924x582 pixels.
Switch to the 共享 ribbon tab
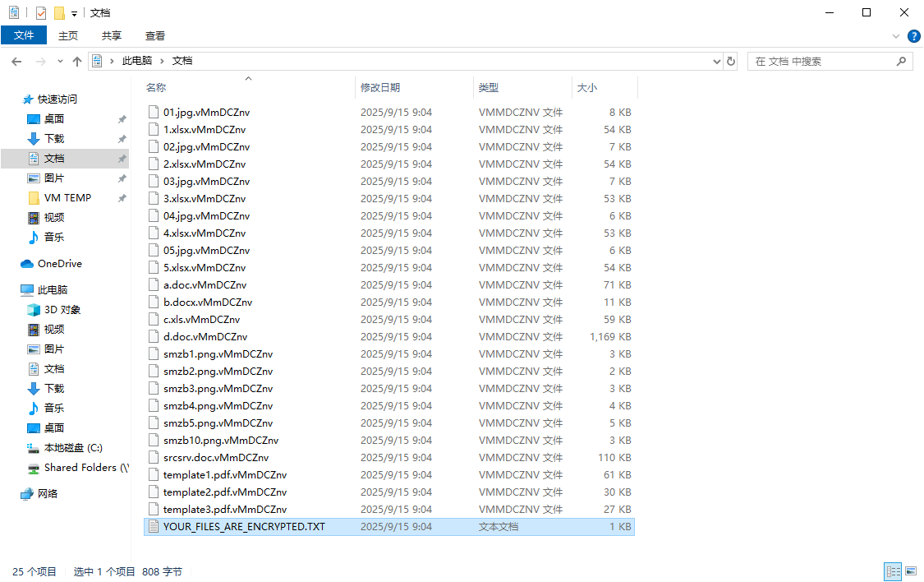112,35
